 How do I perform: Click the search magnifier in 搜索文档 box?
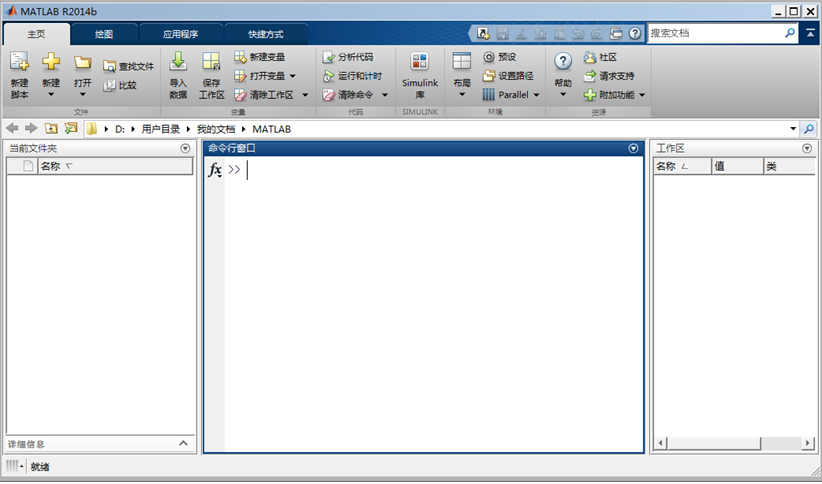coord(789,33)
